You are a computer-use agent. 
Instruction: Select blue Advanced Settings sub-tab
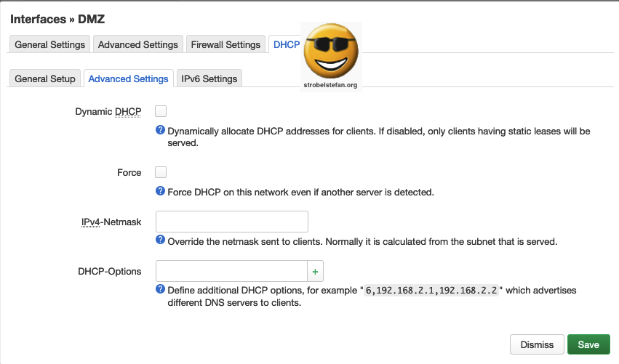point(128,78)
